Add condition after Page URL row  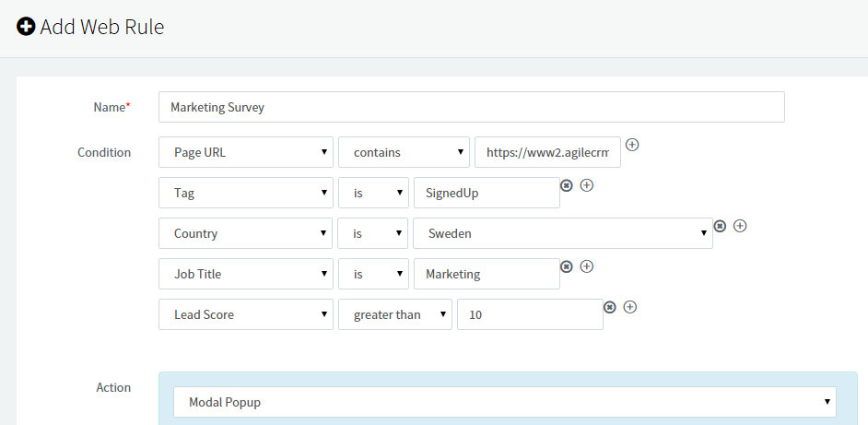(x=632, y=145)
